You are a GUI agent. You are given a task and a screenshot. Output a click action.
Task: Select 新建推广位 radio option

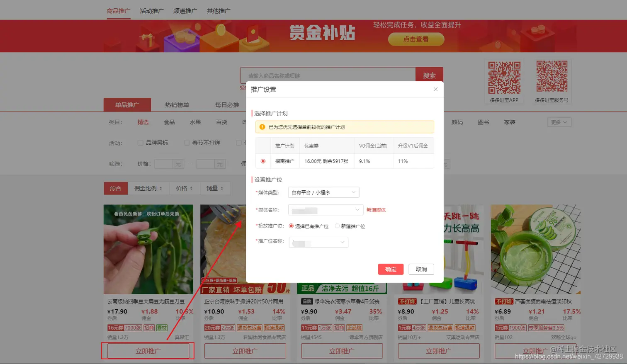pyautogui.click(x=337, y=226)
